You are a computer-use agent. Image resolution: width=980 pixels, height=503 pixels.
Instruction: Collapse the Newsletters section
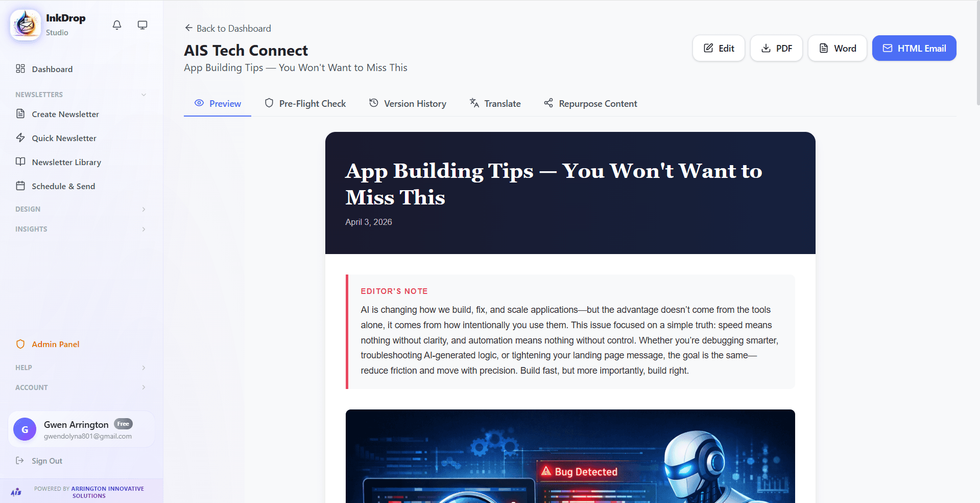[81, 95]
